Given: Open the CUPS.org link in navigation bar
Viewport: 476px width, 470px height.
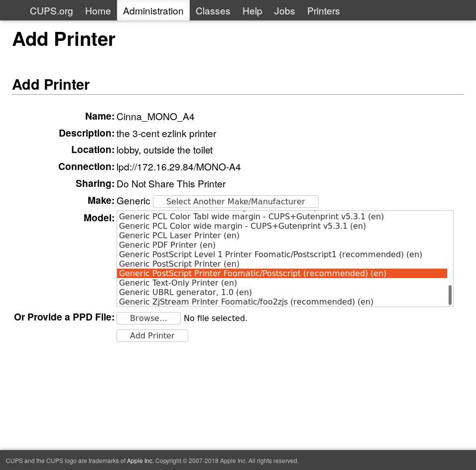Looking at the screenshot, I should 51,11.
